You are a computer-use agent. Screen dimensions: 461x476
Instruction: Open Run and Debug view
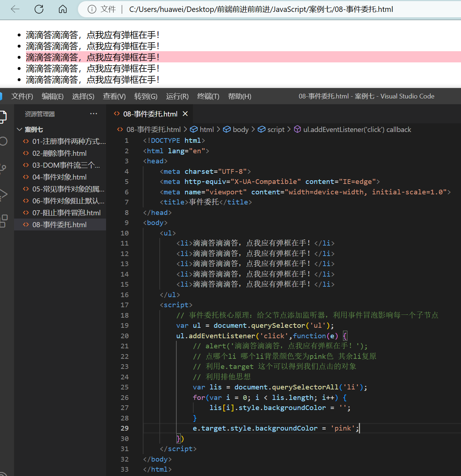pyautogui.click(x=3, y=194)
